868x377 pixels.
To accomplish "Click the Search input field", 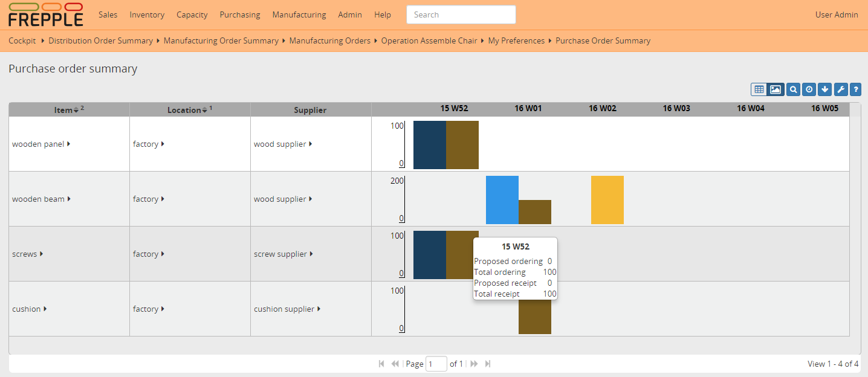I will (x=461, y=14).
